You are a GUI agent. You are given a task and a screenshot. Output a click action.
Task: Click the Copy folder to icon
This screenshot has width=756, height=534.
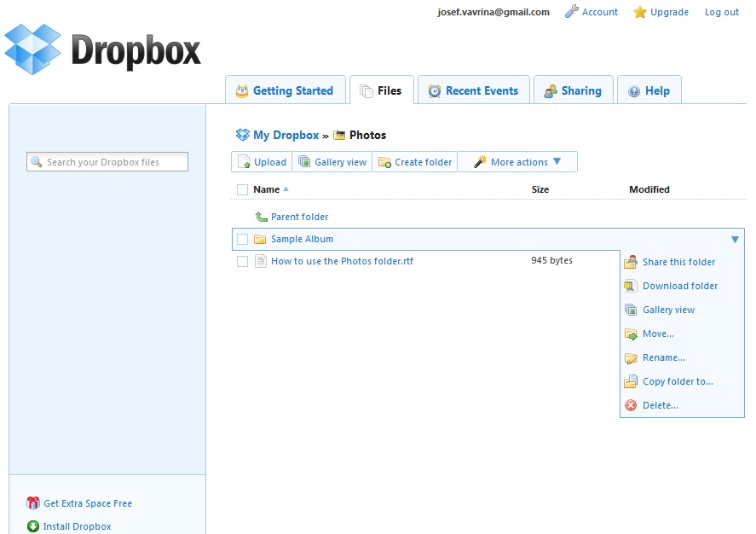pyautogui.click(x=631, y=381)
